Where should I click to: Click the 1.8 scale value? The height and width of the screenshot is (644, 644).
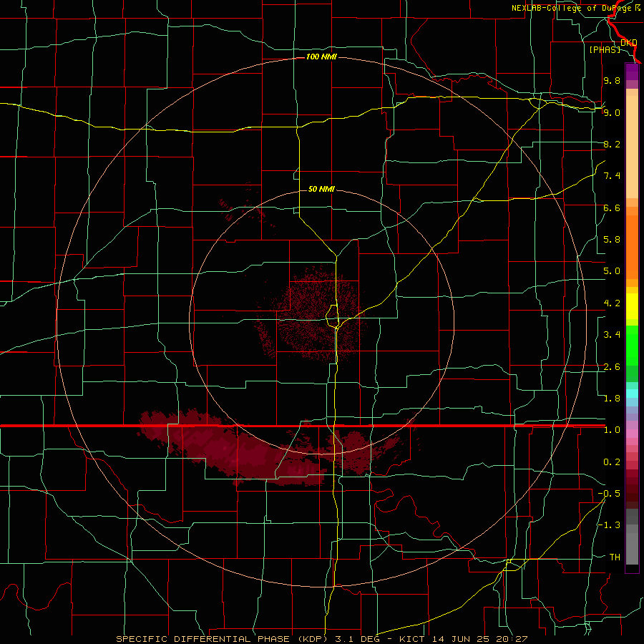612,399
